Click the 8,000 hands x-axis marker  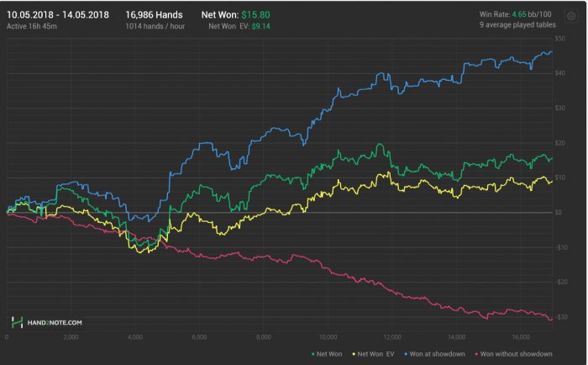(262, 337)
